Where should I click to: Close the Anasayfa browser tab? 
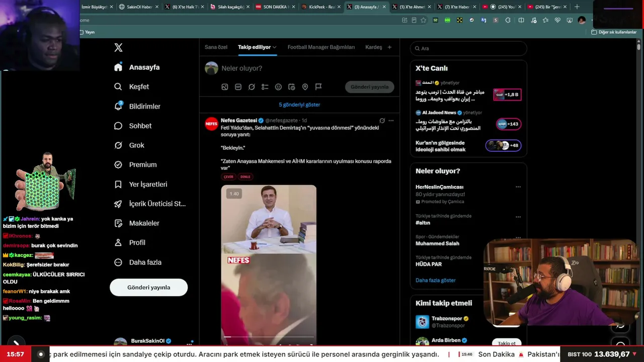coord(384,7)
